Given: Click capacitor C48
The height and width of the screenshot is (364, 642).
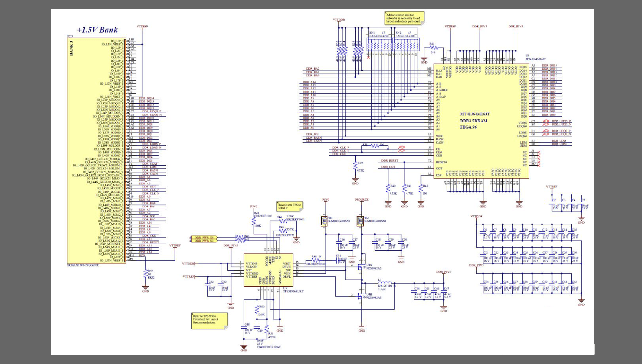Looking at the screenshot, I should (244, 328).
